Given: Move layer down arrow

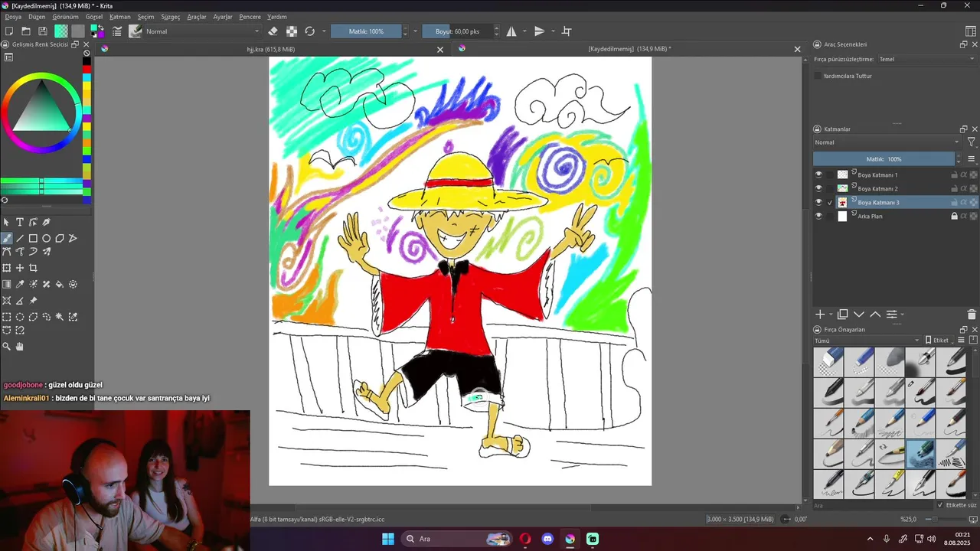Looking at the screenshot, I should 859,315.
